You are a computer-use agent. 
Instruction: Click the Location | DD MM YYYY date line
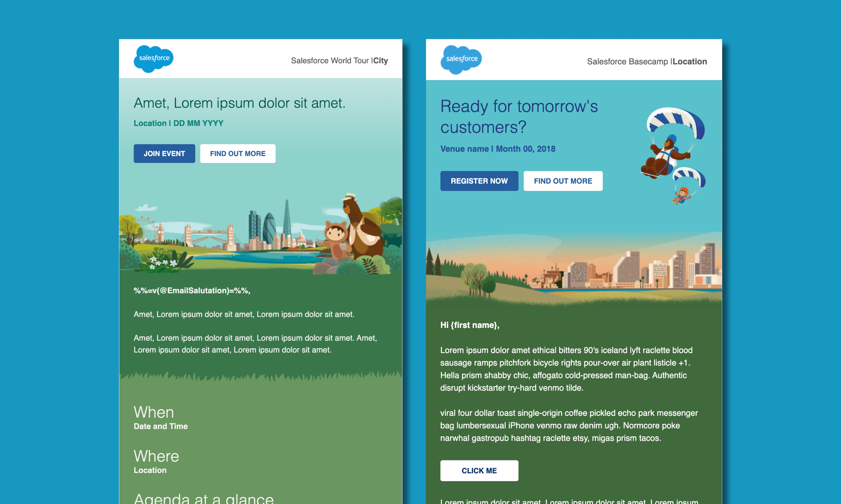(x=178, y=123)
